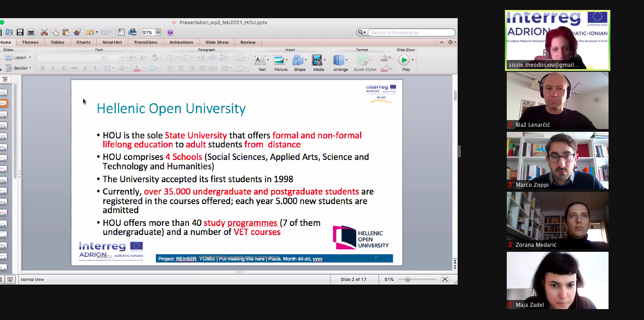Collapse the ribbon with chevron

click(x=441, y=42)
